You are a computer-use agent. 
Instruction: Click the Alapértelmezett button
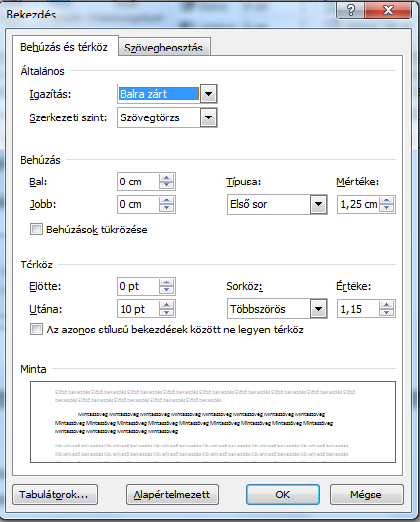click(172, 495)
